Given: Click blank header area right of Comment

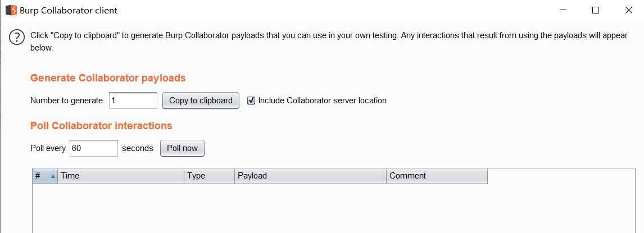Looking at the screenshot, I should [x=561, y=176].
